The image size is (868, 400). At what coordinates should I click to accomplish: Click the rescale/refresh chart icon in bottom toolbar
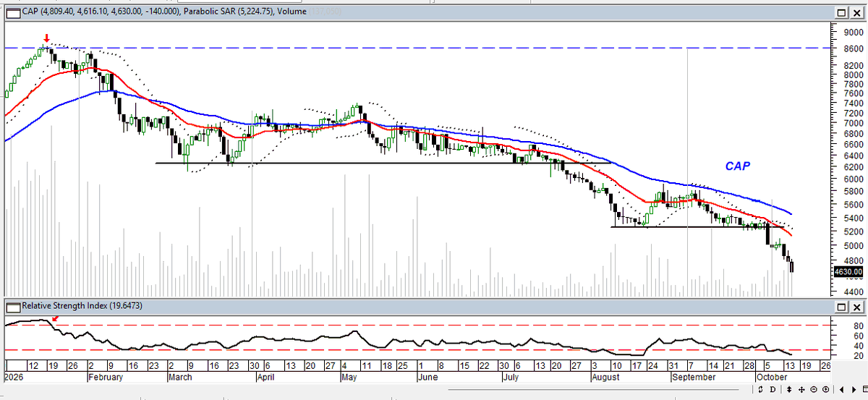tap(760, 389)
